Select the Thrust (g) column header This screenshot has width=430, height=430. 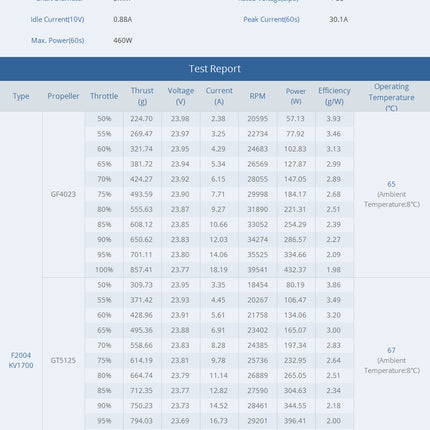click(142, 96)
